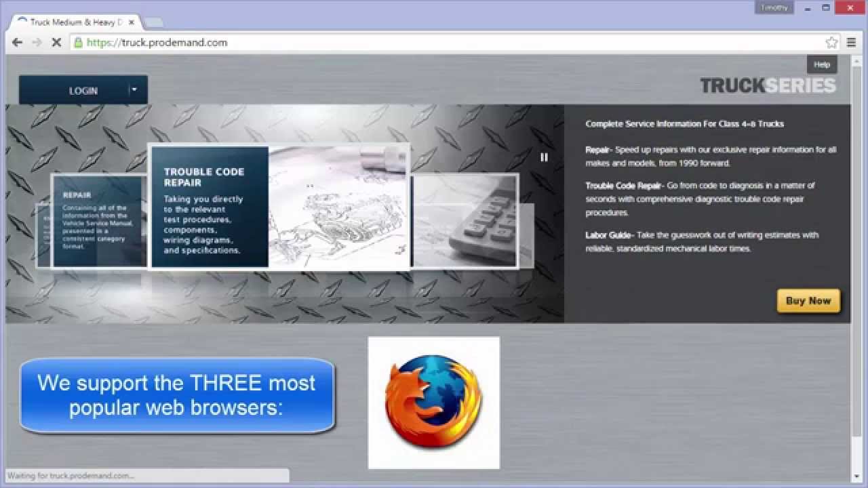The width and height of the screenshot is (868, 488).
Task: Expand the LOGIN dropdown arrow
Action: (x=134, y=89)
